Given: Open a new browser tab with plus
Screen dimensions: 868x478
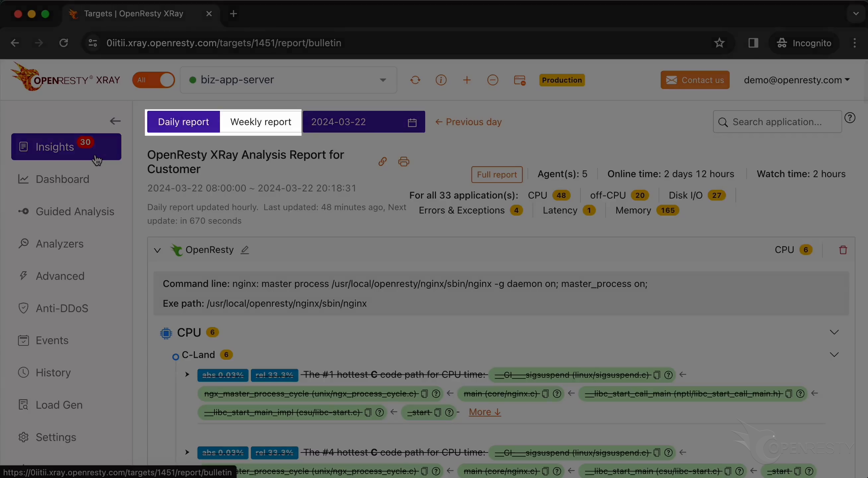Looking at the screenshot, I should coord(234,14).
